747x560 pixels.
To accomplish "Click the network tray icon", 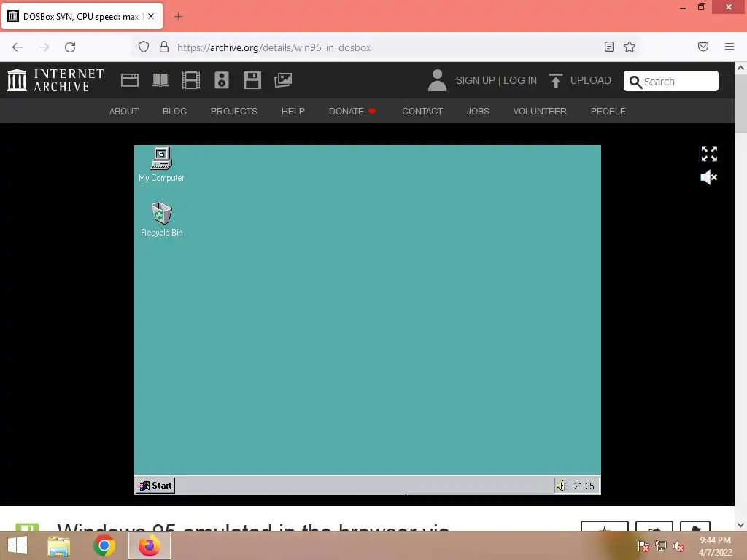I will tap(661, 545).
